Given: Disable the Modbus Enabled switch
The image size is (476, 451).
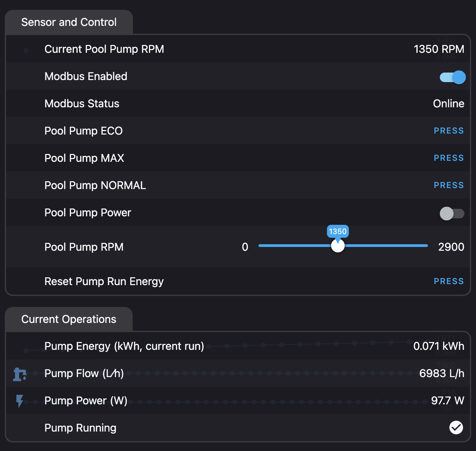Looking at the screenshot, I should pos(452,77).
